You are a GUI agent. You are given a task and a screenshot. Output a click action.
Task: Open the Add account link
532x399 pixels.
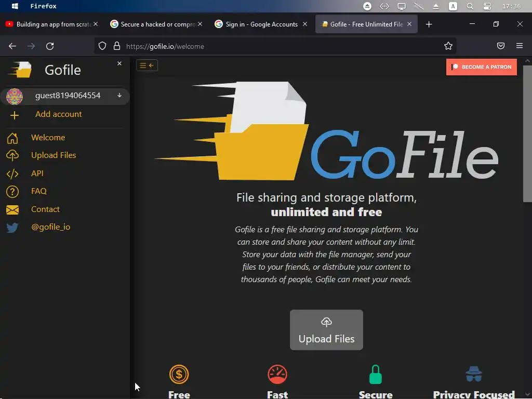[58, 114]
